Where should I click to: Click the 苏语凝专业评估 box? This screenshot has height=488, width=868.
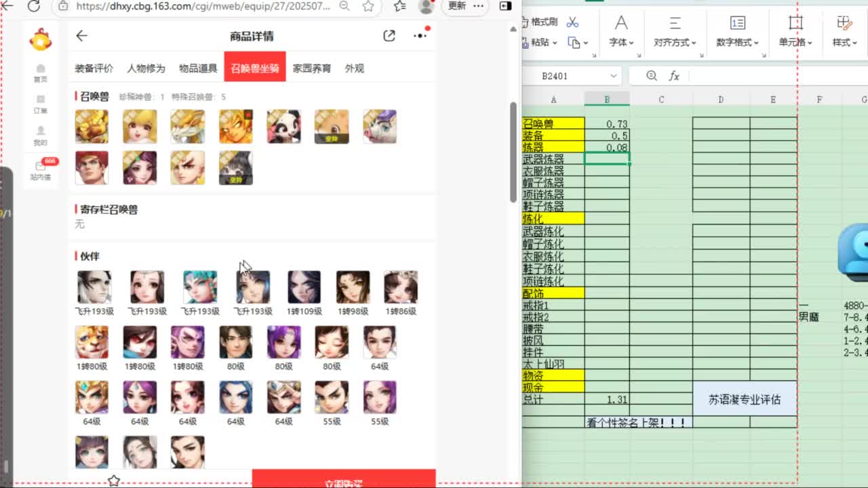(745, 399)
